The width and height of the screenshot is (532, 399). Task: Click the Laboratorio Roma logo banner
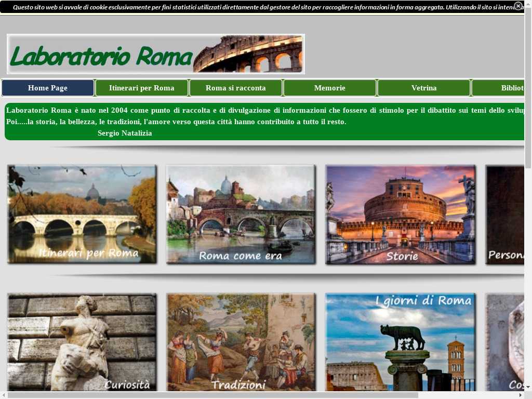point(155,54)
